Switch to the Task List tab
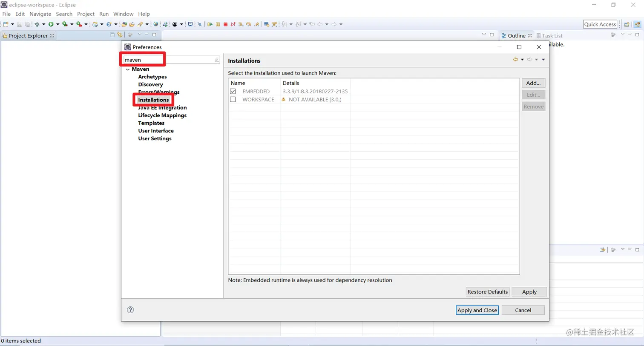This screenshot has height=346, width=644. coord(549,36)
